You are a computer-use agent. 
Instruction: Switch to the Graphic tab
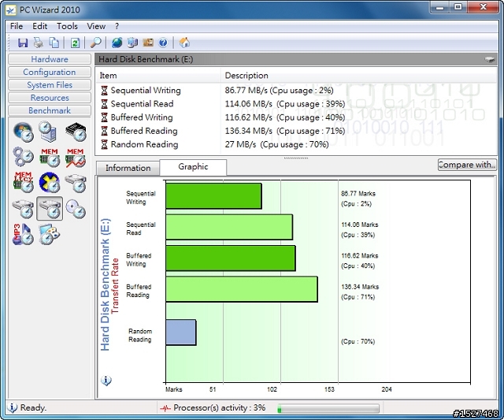193,166
